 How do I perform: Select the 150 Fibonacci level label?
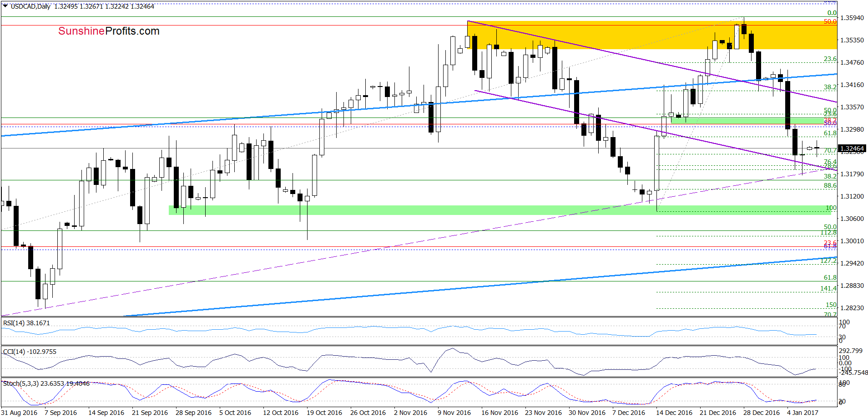831,305
